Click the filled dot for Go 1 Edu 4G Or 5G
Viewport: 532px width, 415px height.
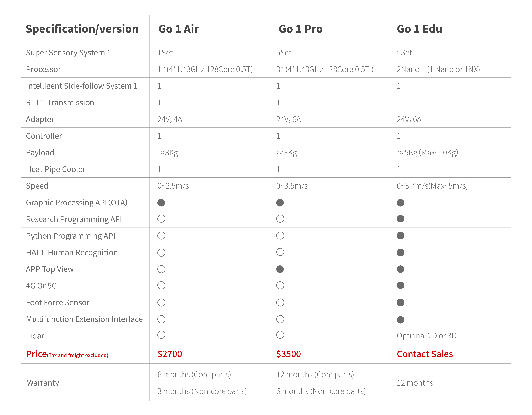[400, 285]
